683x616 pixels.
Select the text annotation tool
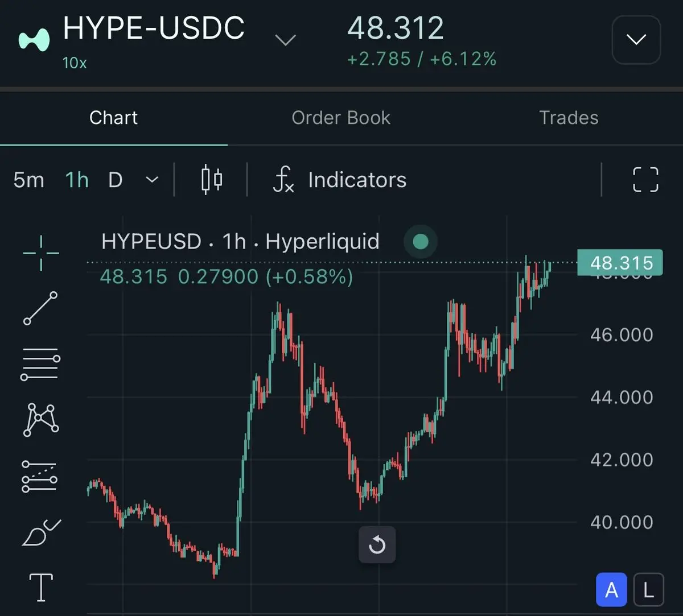coord(41,587)
